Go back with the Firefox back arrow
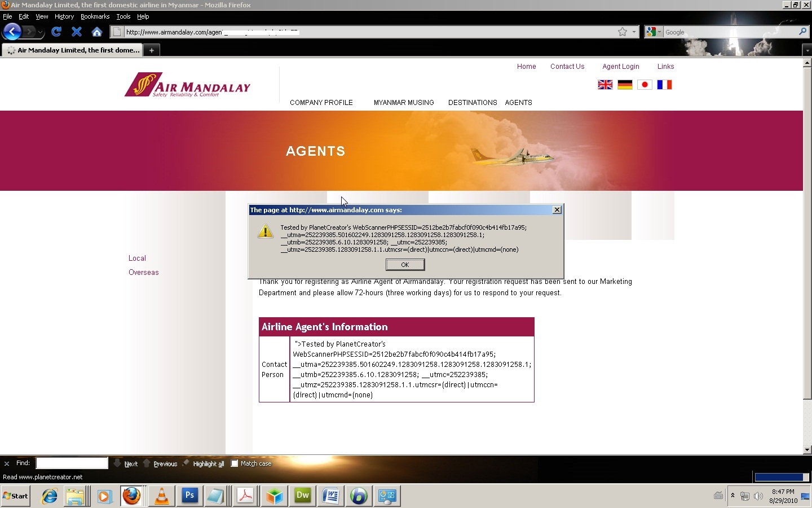812x508 pixels. click(x=12, y=32)
